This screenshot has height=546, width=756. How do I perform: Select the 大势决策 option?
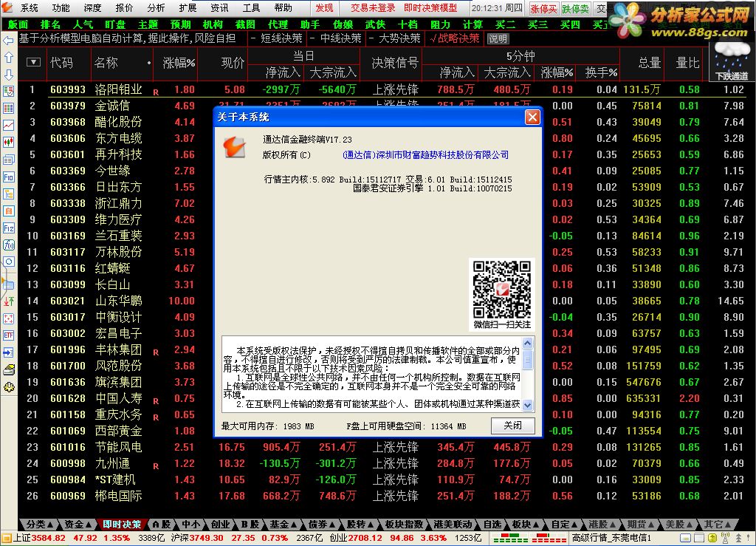pyautogui.click(x=395, y=38)
